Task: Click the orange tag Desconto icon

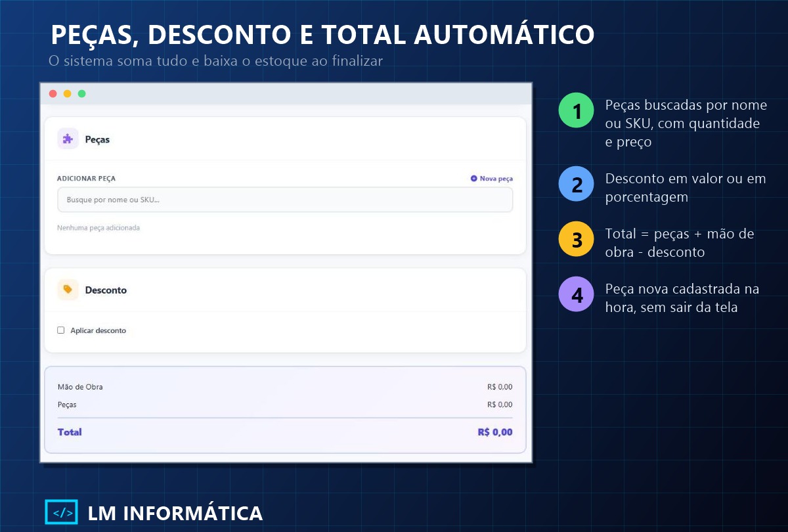Action: 68,290
